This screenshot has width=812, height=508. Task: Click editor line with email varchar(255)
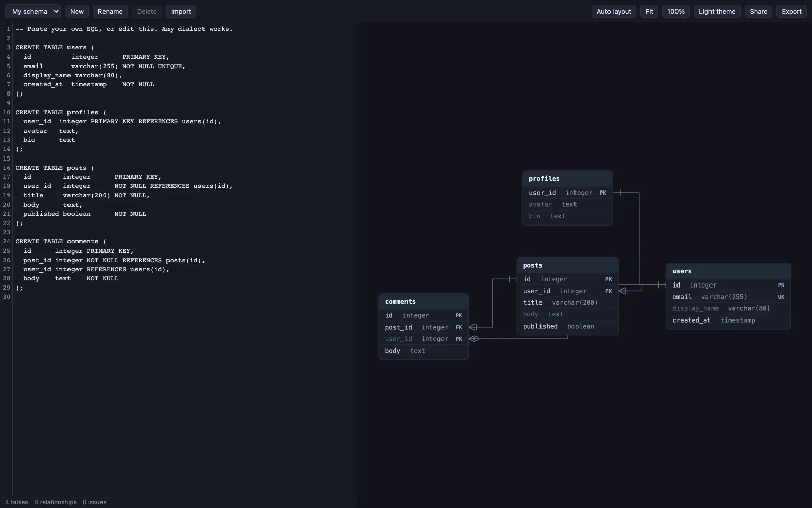(104, 66)
